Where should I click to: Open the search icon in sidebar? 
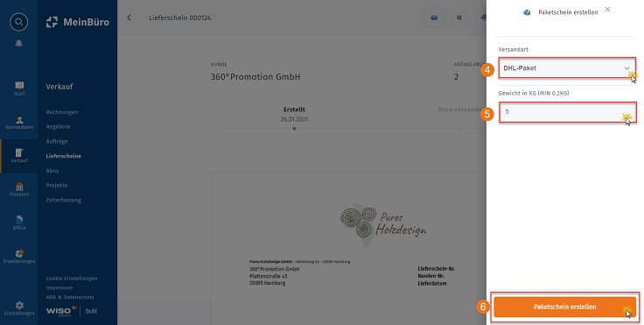click(x=19, y=22)
